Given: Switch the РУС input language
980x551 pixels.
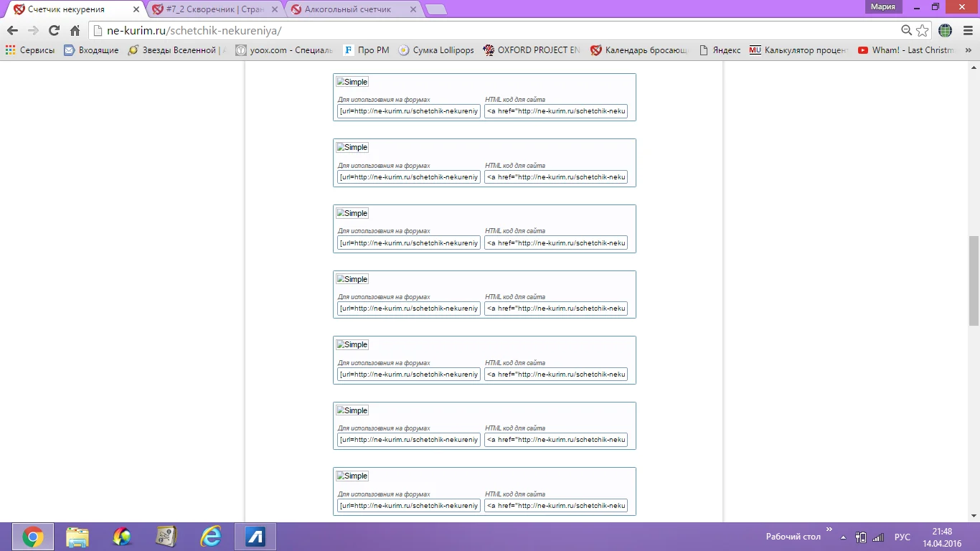Looking at the screenshot, I should 903,537.
